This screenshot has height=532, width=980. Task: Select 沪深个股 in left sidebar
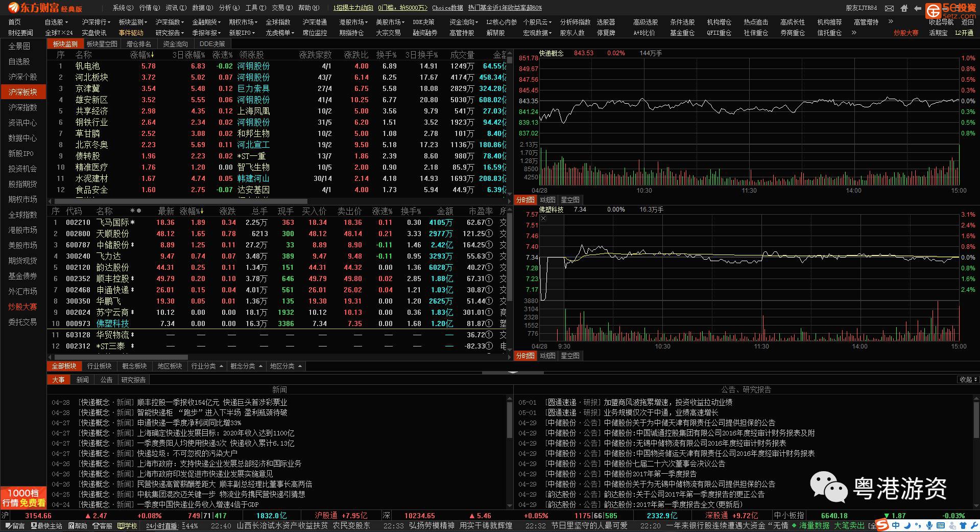tap(23, 77)
